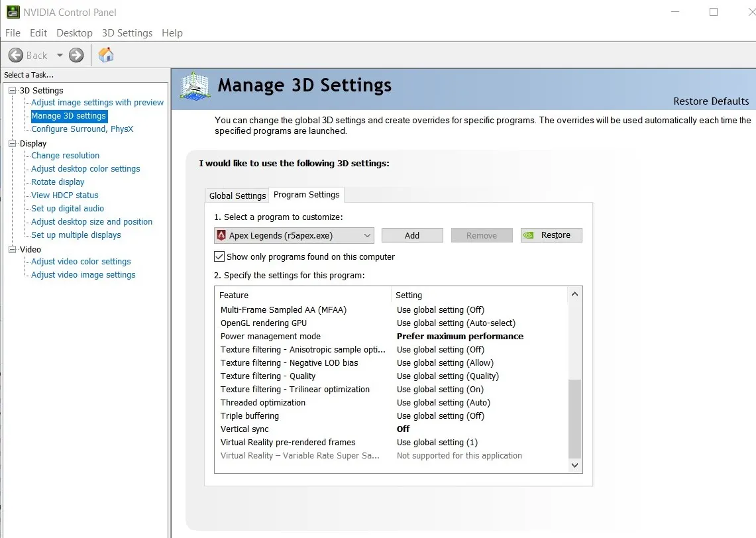The height and width of the screenshot is (538, 756).
Task: Click the Manage 3D Settings header icon
Action: coord(195,87)
